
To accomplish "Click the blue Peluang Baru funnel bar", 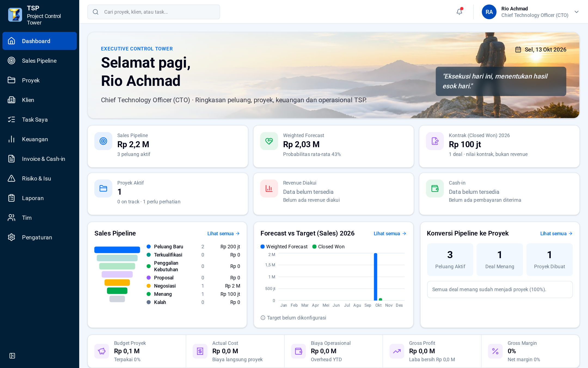I will (117, 250).
